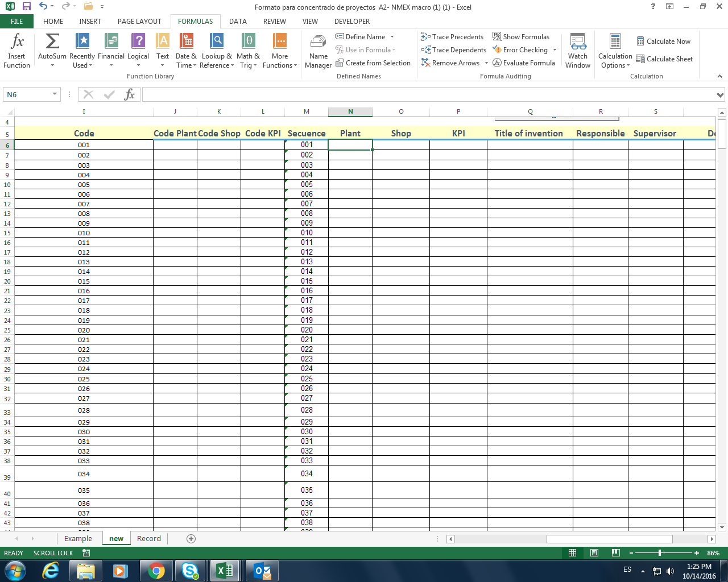Open Skype from taskbar
Viewport: 728px width, 582px height.
pos(189,571)
